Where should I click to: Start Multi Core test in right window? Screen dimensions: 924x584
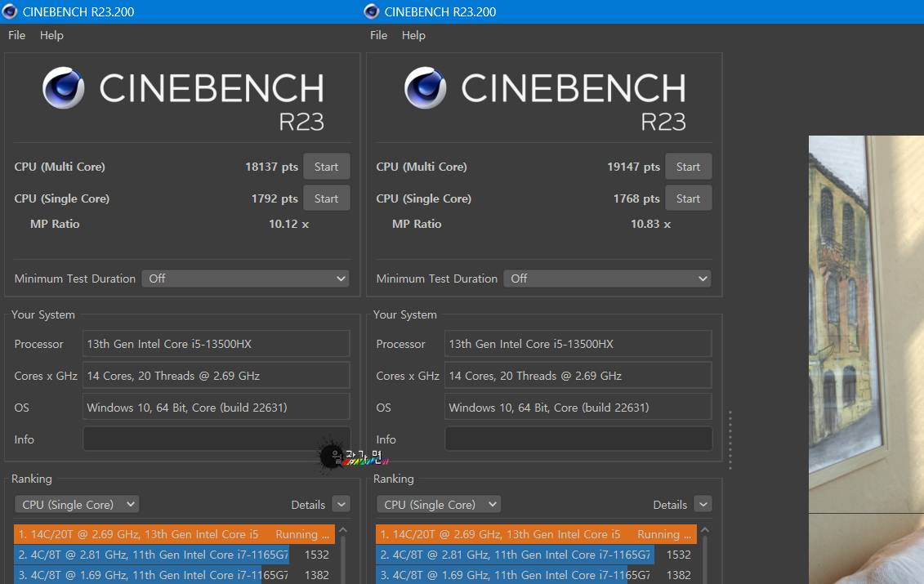688,167
